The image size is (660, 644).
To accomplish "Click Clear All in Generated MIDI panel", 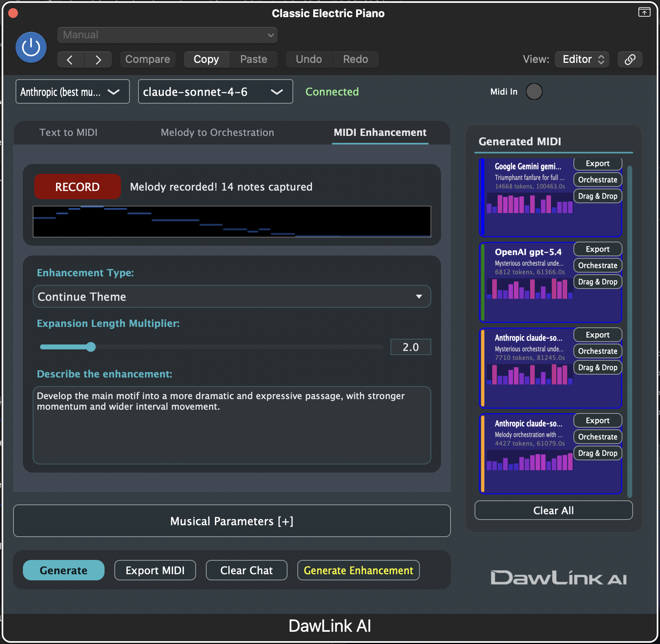I will point(553,511).
